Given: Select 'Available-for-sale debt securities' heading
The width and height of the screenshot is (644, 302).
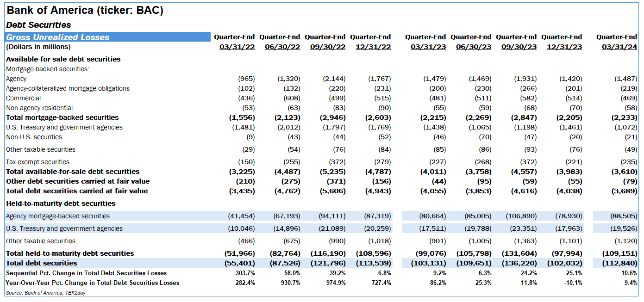Looking at the screenshot, I should [x=63, y=59].
